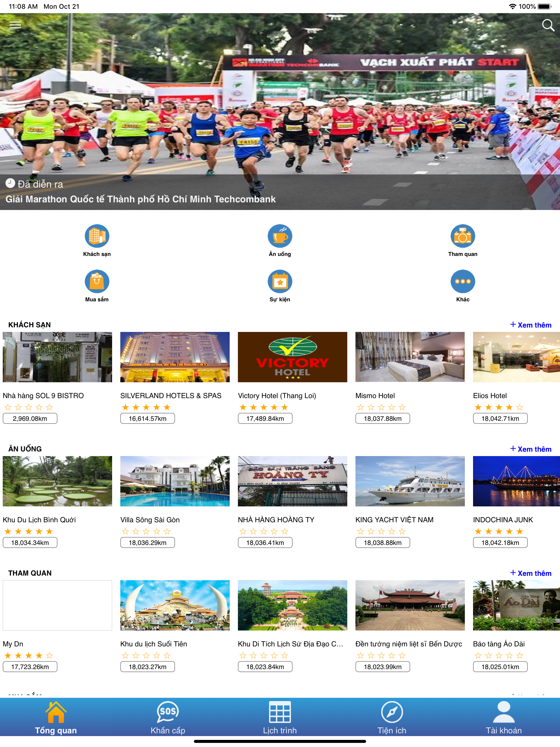Tap the 18,025.01km distance badge
This screenshot has height=747, width=560.
click(500, 667)
